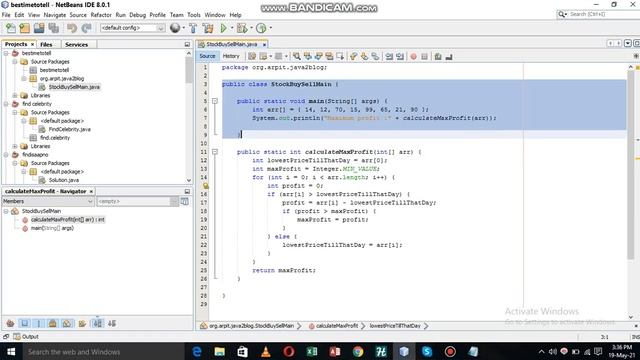Screen dimensions: 640x360
Task: Select main(String[] args) in Navigator
Action: click(52, 228)
